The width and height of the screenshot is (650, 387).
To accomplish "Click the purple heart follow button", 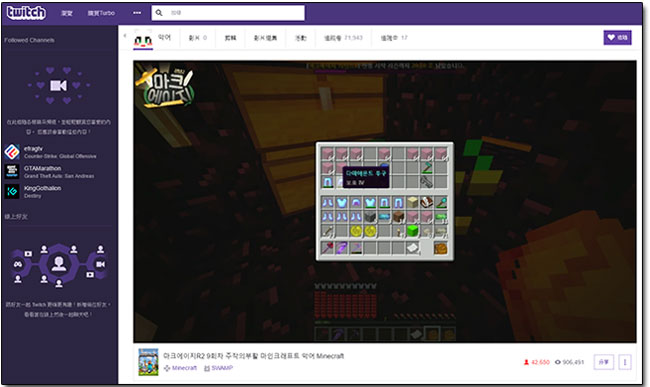I will pyautogui.click(x=617, y=37).
